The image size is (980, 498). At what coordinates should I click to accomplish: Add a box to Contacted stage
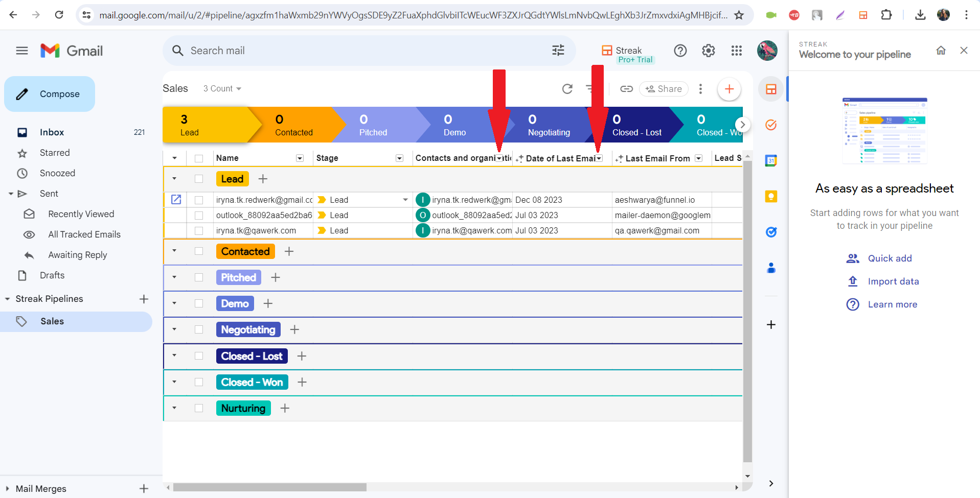[289, 251]
